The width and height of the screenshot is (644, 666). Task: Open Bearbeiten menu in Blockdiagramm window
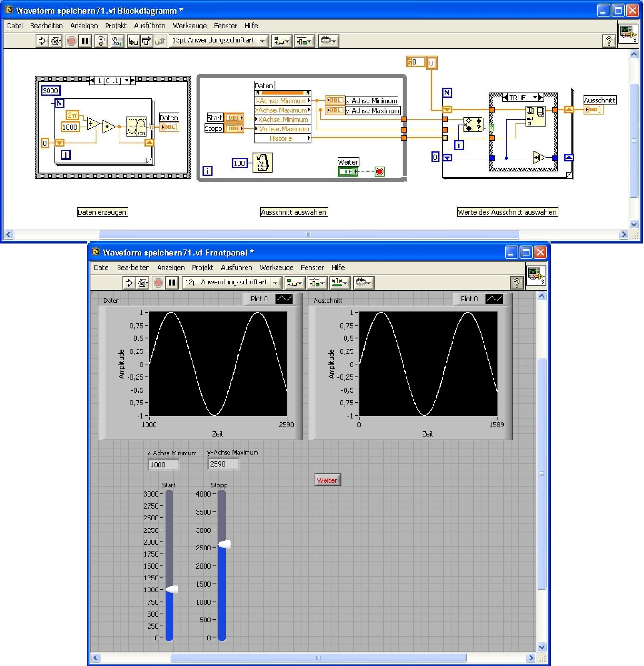[x=46, y=26]
